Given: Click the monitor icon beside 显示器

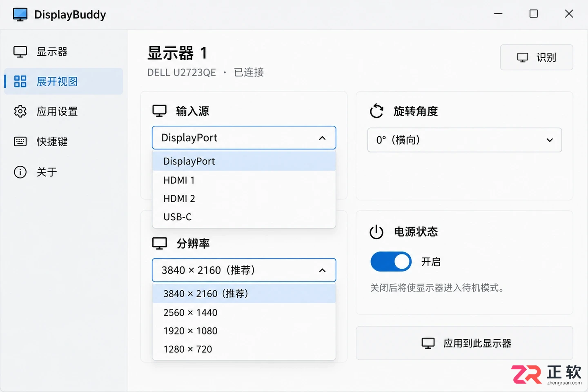Looking at the screenshot, I should coord(20,52).
